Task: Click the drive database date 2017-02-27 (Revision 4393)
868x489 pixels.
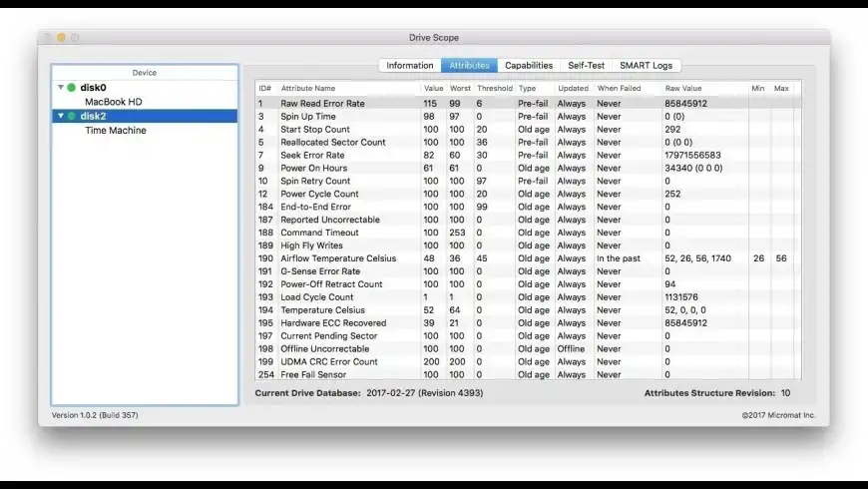Action: 425,393
